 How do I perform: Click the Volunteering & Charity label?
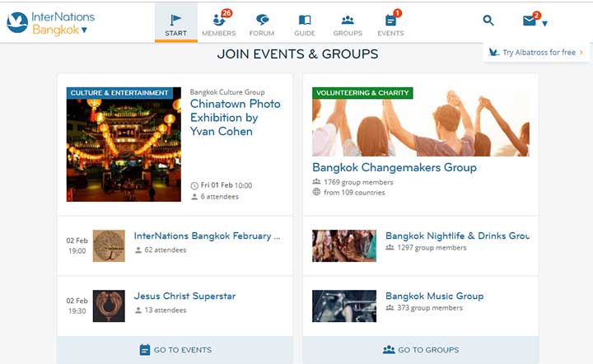[x=362, y=93]
